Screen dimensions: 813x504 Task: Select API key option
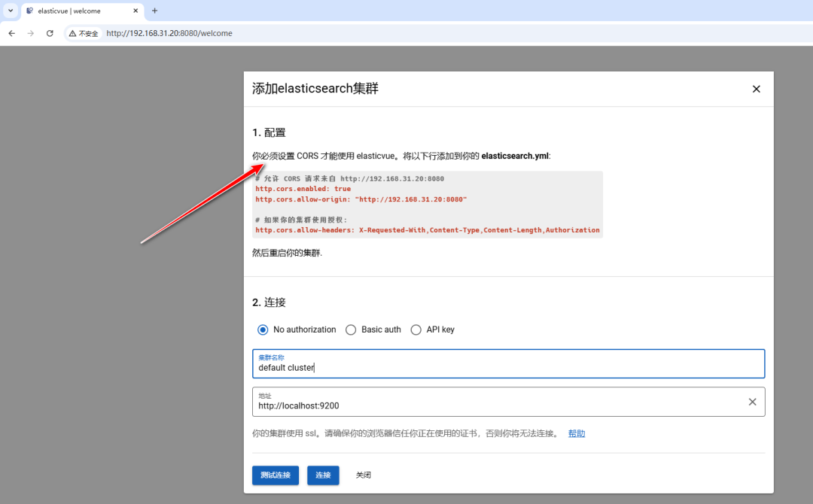(432, 329)
